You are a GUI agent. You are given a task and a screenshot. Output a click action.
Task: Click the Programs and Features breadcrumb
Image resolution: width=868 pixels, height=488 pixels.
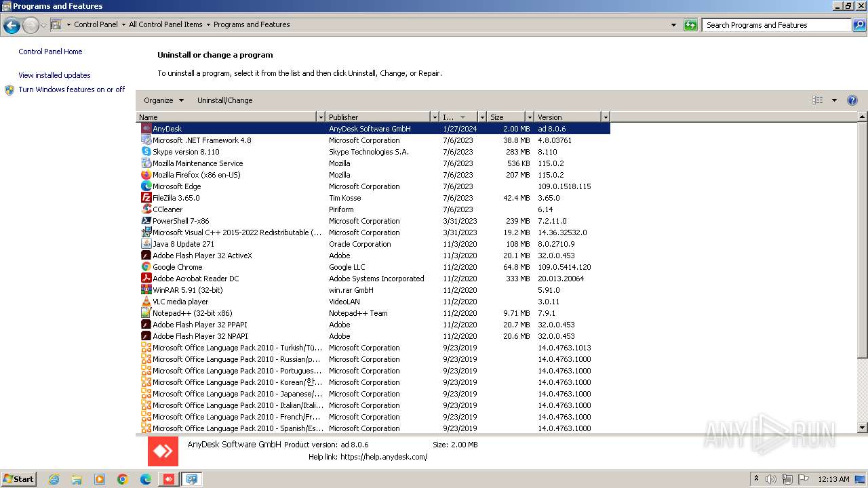click(x=252, y=24)
